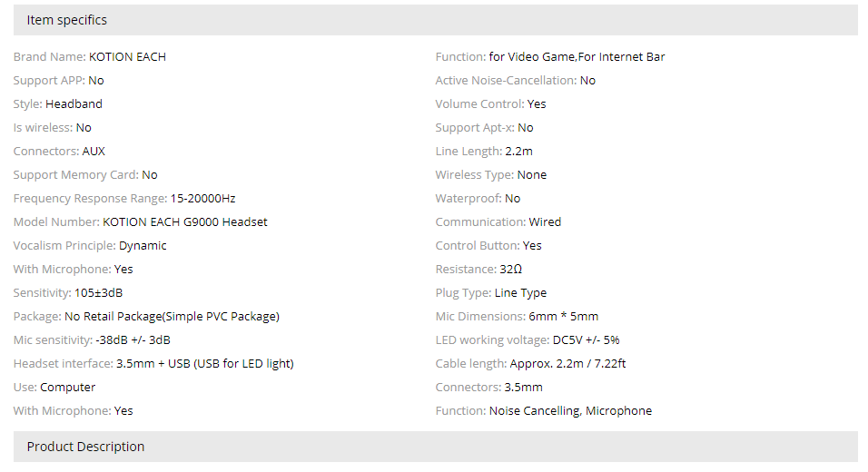
Task: Click the Brand Name KOTION EACH value
Action: click(x=127, y=57)
